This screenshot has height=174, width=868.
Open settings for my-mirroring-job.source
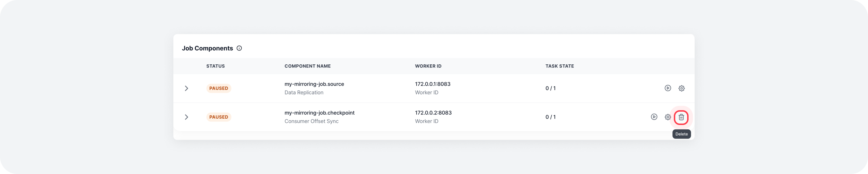[x=681, y=88]
